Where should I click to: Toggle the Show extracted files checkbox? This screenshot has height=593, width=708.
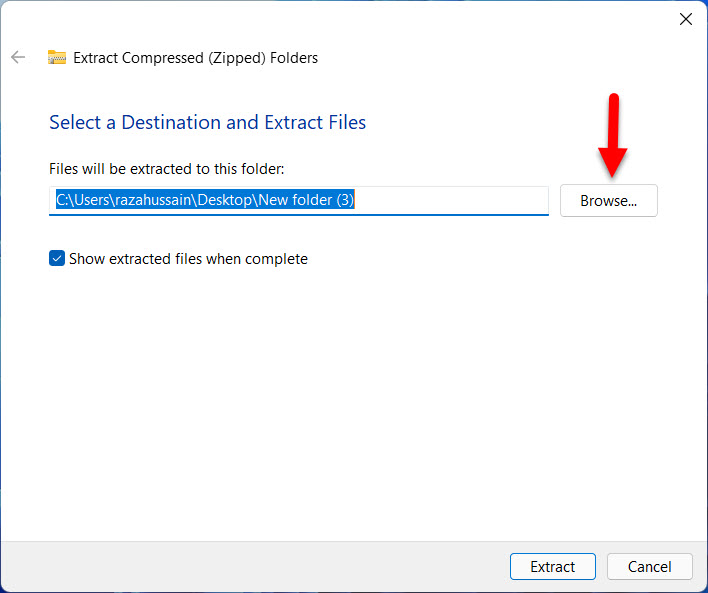57,259
